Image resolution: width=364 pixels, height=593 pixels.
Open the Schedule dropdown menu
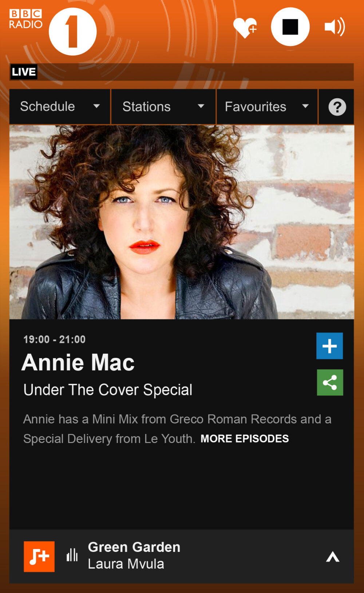(x=60, y=107)
